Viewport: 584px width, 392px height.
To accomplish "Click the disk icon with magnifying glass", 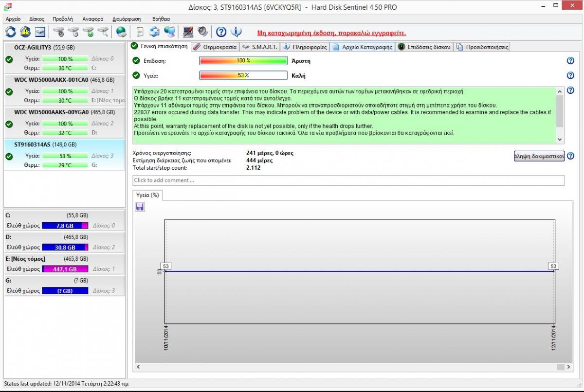I will coord(103,32).
